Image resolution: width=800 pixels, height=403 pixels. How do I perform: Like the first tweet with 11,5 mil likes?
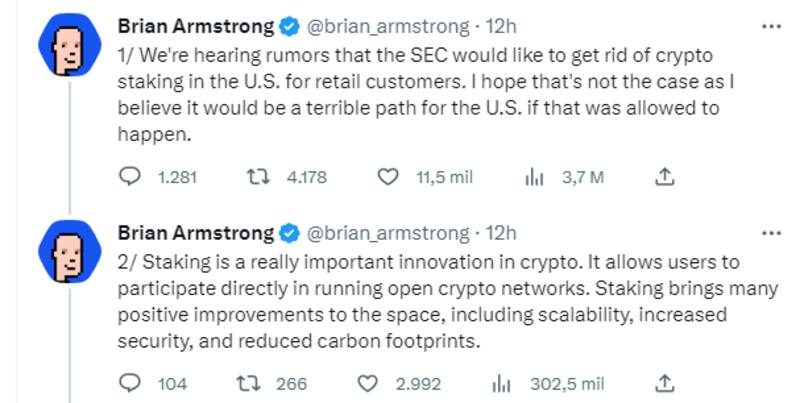click(387, 177)
